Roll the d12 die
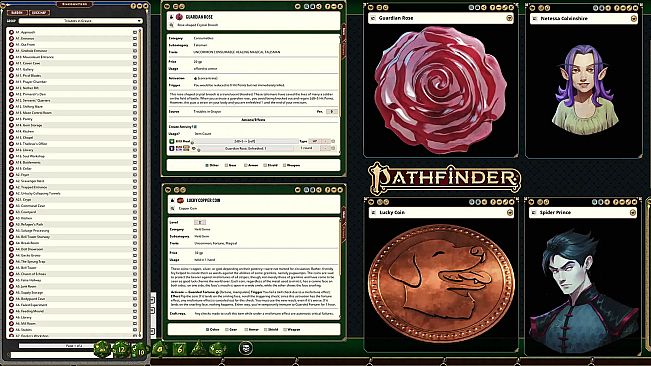Screen dimensions: 651x366 tap(121, 349)
